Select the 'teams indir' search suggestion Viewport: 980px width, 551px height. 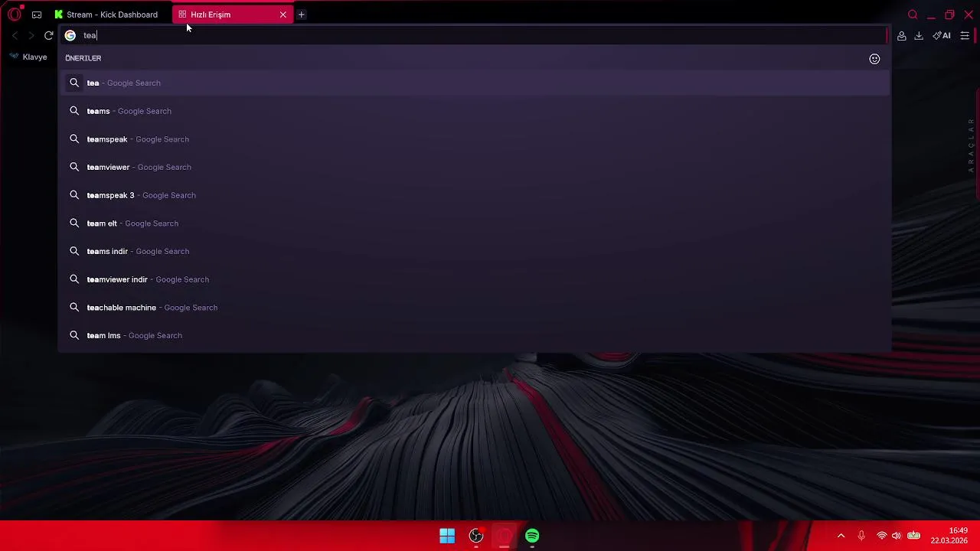[475, 251]
